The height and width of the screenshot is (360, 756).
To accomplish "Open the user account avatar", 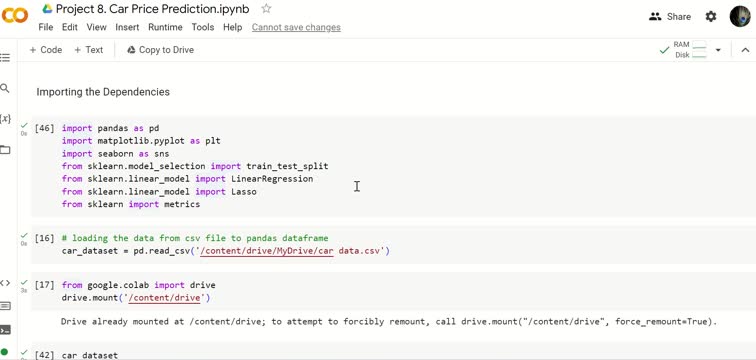I will (740, 16).
